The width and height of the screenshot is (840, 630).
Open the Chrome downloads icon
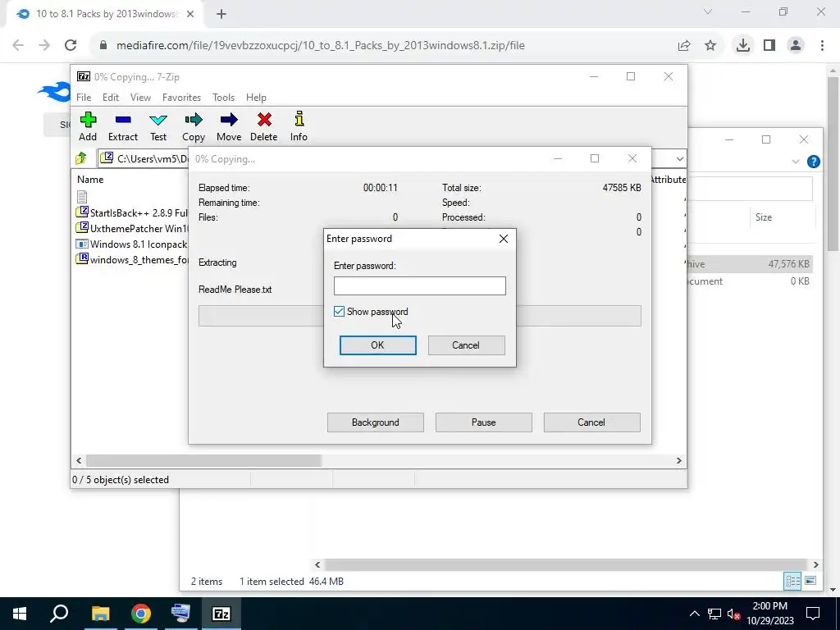point(742,45)
